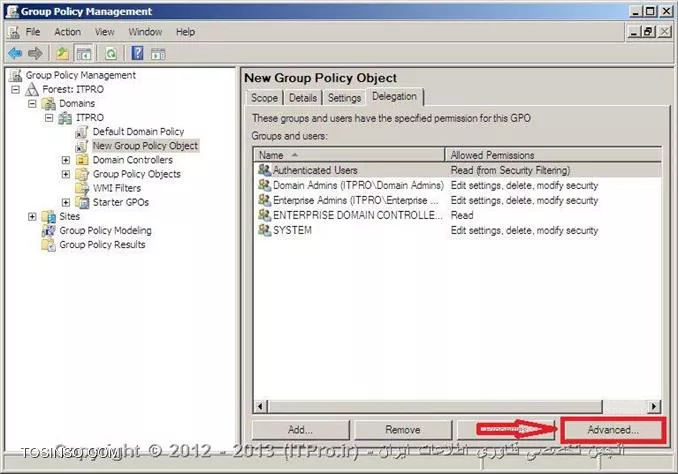The height and width of the screenshot is (474, 678).
Task: Click the up one level folder icon
Action: [x=63, y=54]
